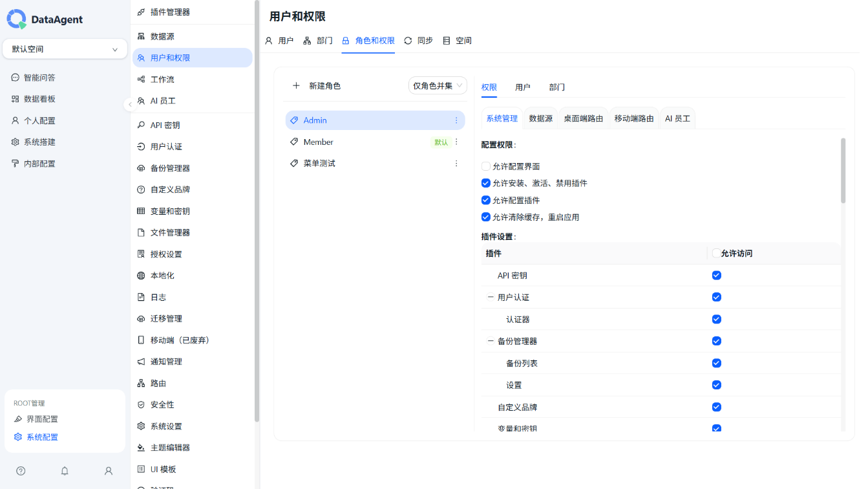Viewport: 868px width, 489px height.
Task: Click the DataAgent logo icon
Action: (x=16, y=19)
